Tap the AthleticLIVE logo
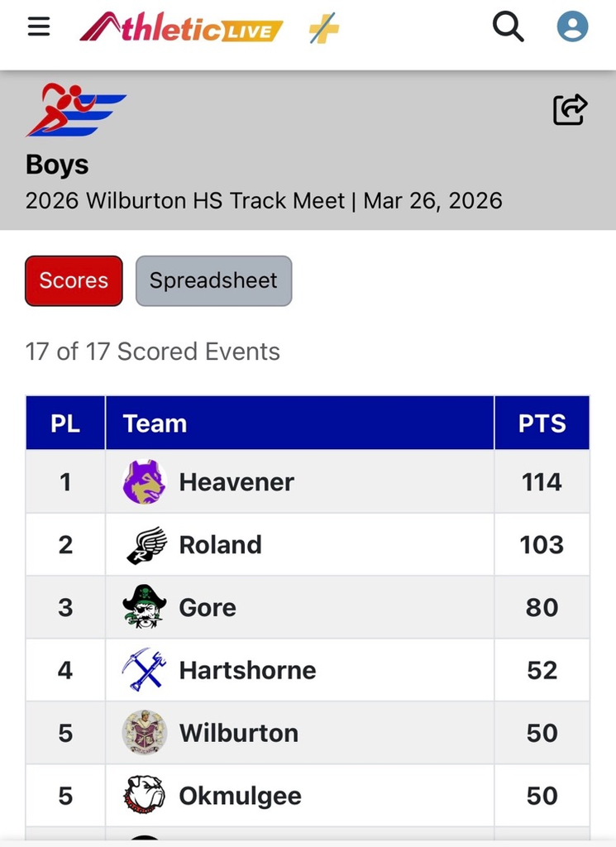 click(181, 28)
